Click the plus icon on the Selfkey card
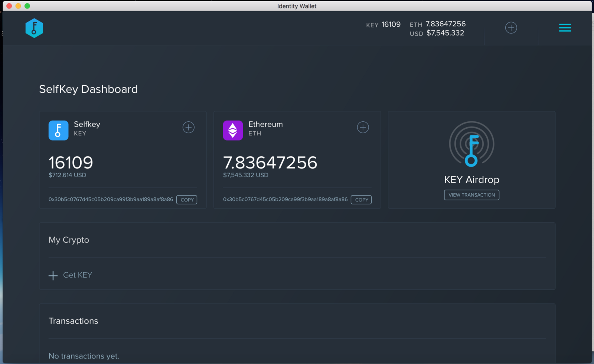The width and height of the screenshot is (594, 364). [x=189, y=127]
